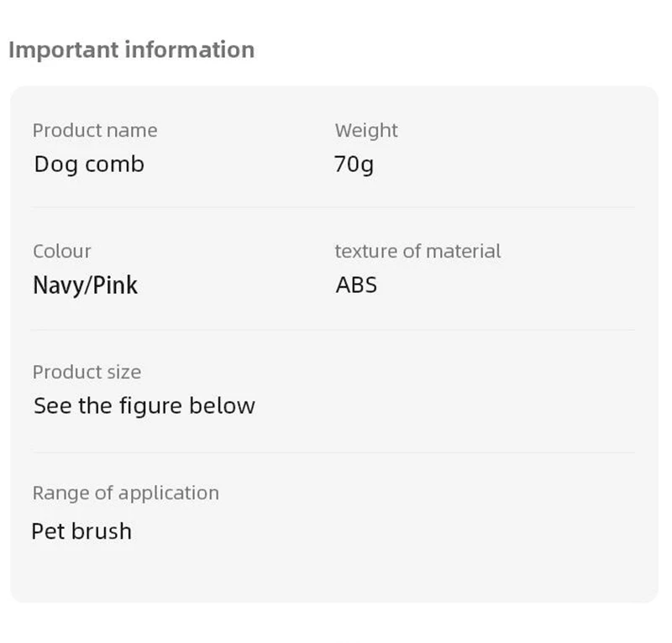Select the Product size label
This screenshot has width=672, height=643.
87,372
